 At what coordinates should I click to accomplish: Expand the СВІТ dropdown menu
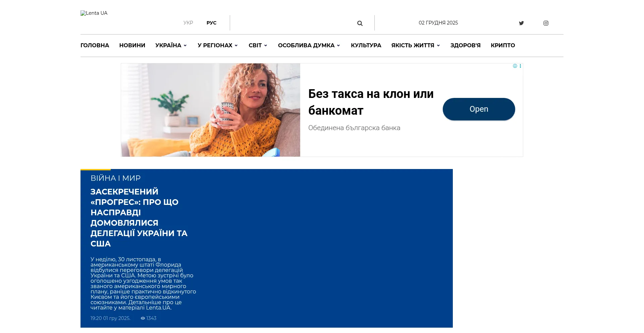click(x=258, y=45)
